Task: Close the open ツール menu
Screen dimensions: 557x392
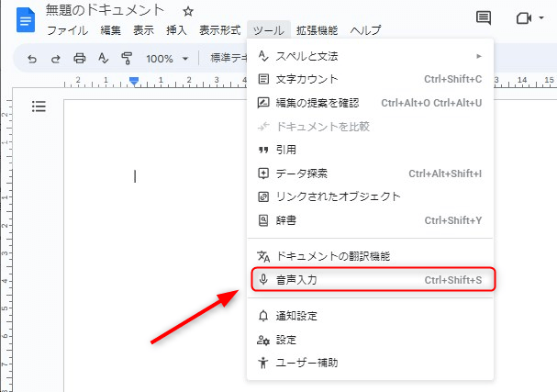Action: (269, 30)
